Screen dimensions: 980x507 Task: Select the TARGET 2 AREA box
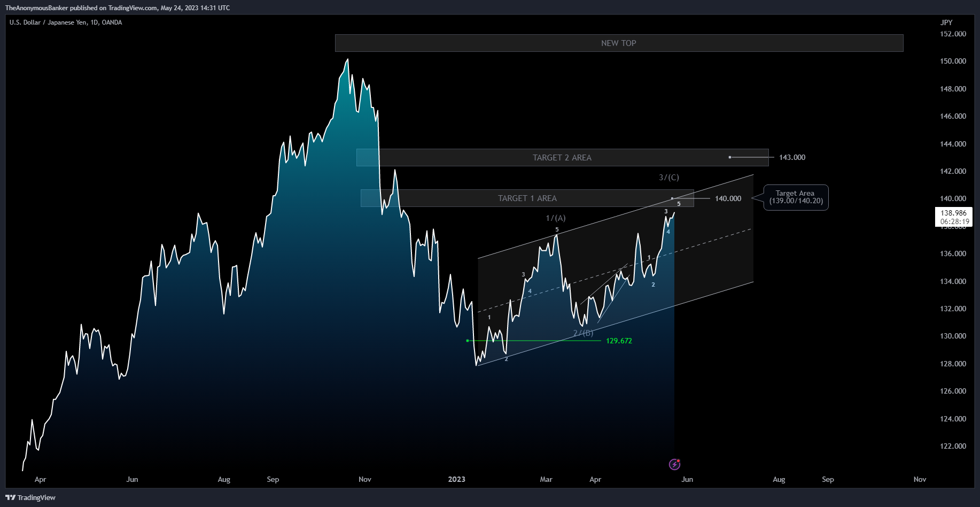click(562, 158)
